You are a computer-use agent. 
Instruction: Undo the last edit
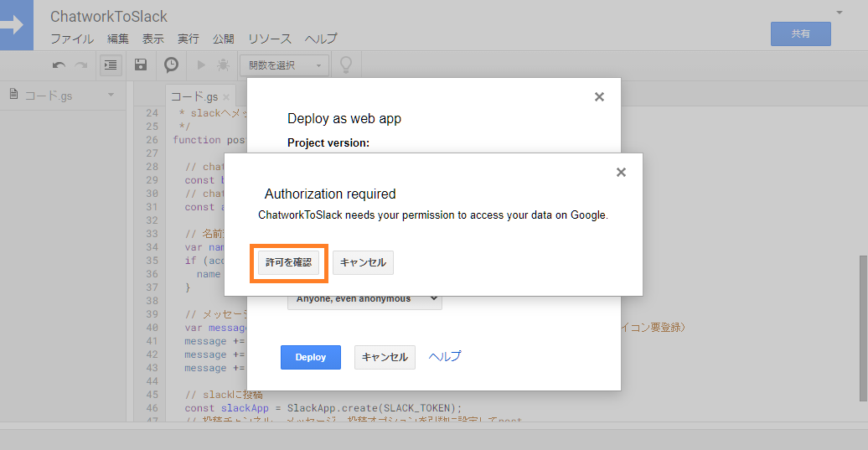tap(59, 65)
